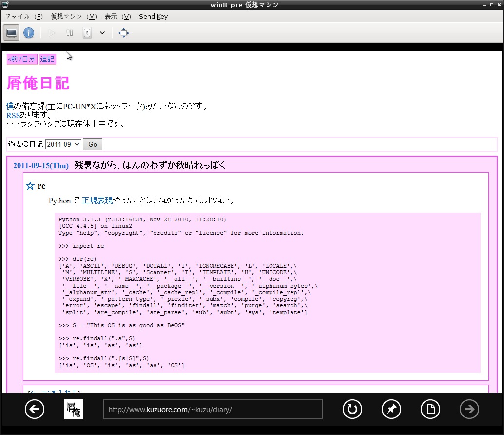Screen dimensions: 504x435
Task: Go forward using browser forward arrow
Action: [469, 409]
